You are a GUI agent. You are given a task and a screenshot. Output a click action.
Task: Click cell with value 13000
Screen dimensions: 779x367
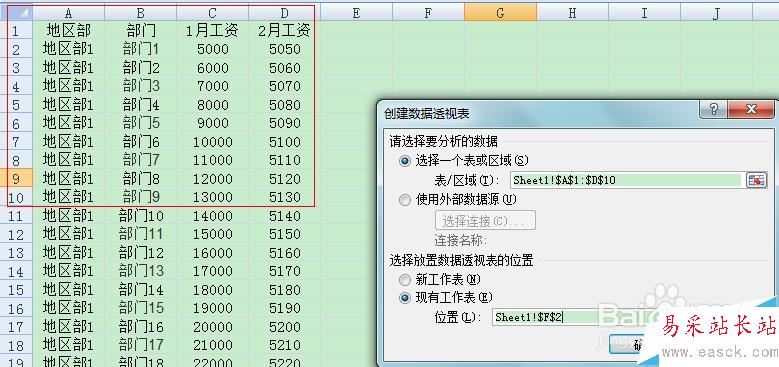213,197
